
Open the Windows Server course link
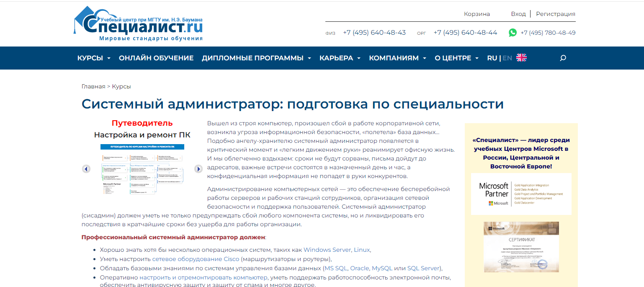[327, 250]
